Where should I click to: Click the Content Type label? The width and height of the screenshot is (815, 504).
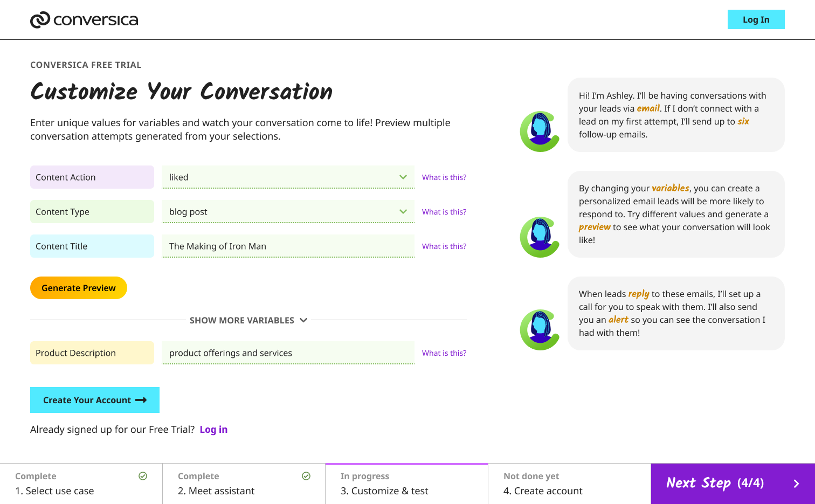[92, 212]
